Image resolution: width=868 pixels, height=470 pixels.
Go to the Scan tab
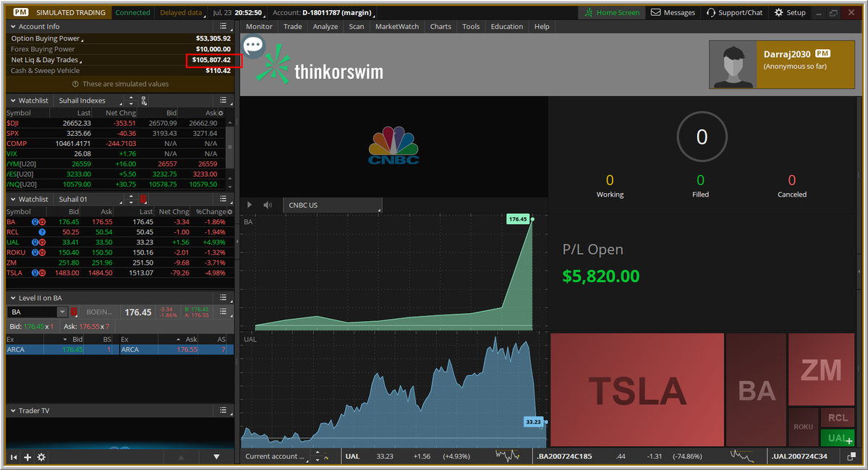point(357,26)
